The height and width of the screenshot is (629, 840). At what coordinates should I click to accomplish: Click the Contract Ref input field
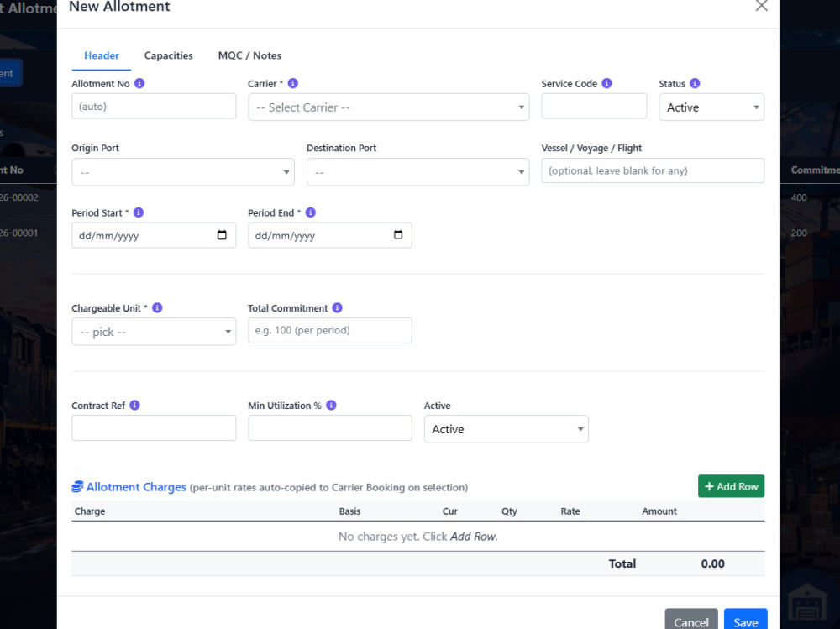pyautogui.click(x=154, y=428)
